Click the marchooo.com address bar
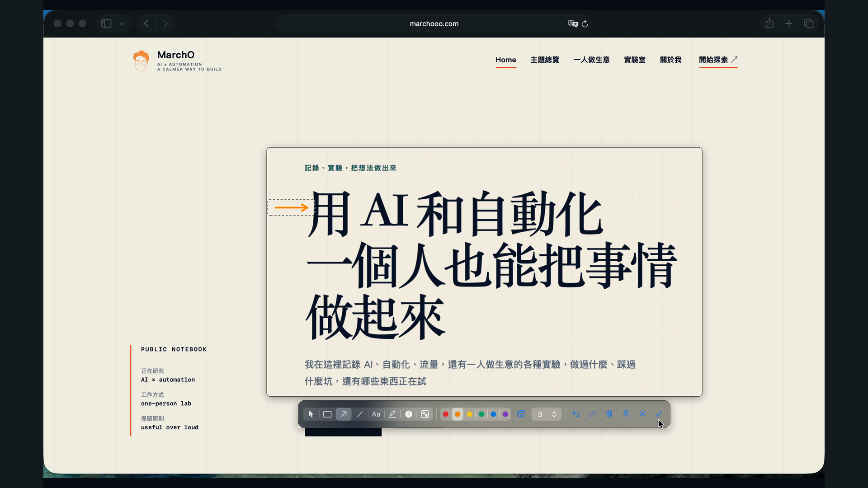Image resolution: width=868 pixels, height=488 pixels. pos(434,23)
